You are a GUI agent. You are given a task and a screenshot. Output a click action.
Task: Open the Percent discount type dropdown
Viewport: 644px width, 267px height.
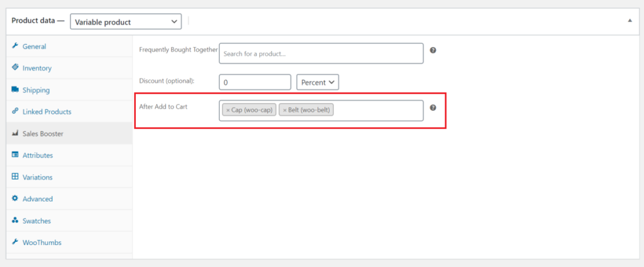(x=318, y=82)
